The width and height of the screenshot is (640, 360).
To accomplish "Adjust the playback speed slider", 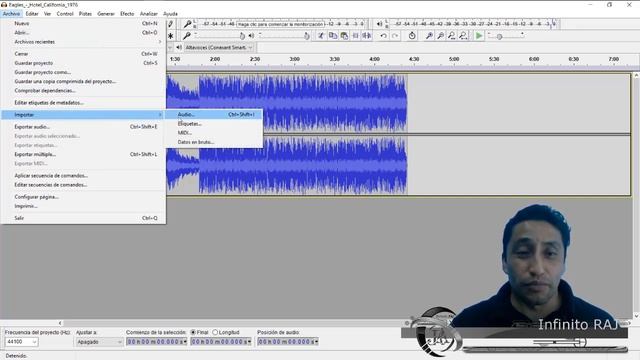I will (x=506, y=36).
